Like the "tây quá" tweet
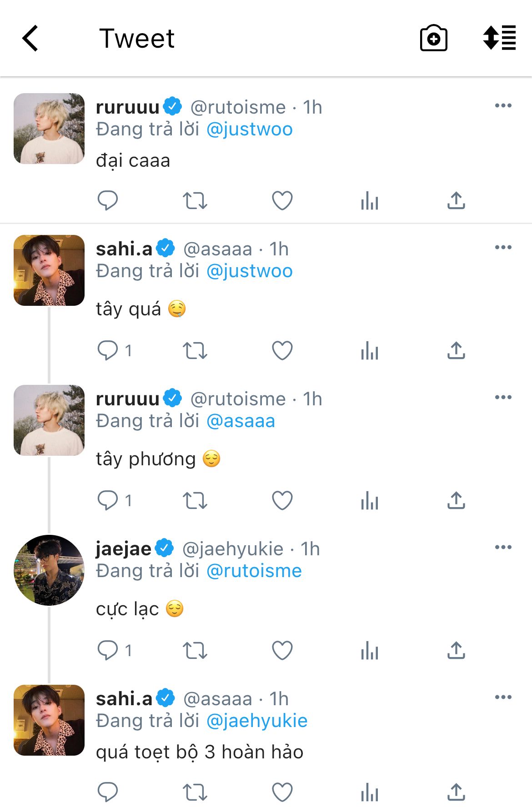 282,351
